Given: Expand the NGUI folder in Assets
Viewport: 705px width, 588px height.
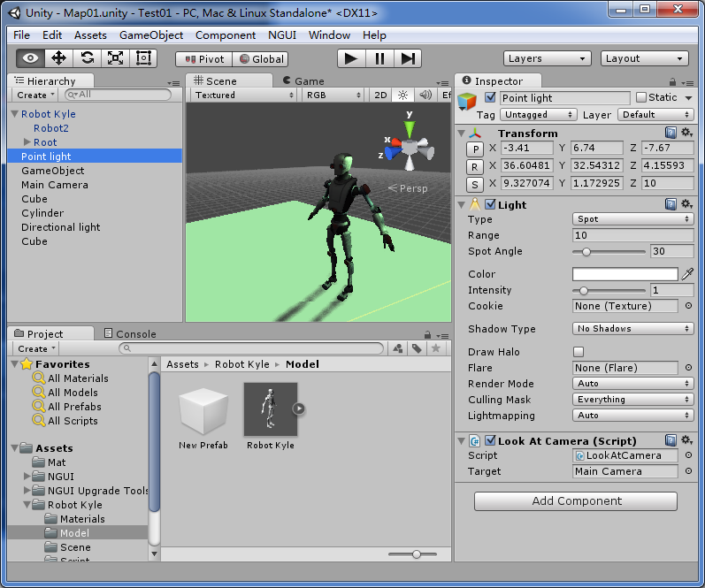Looking at the screenshot, I should [x=27, y=476].
